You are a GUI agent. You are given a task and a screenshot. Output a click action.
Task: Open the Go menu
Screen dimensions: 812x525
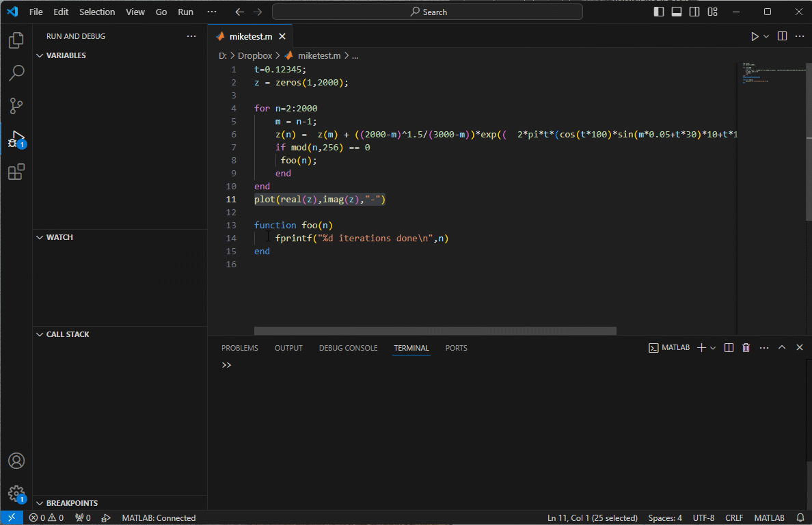point(161,12)
